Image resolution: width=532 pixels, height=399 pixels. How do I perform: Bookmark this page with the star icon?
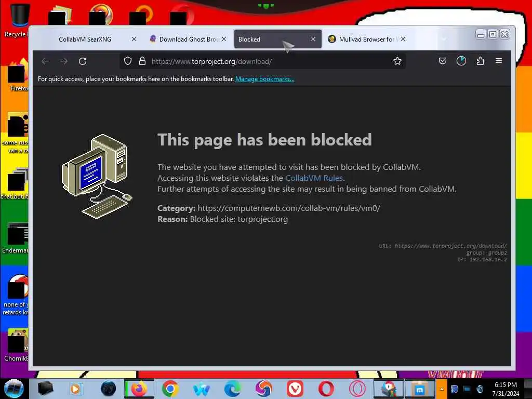point(397,61)
